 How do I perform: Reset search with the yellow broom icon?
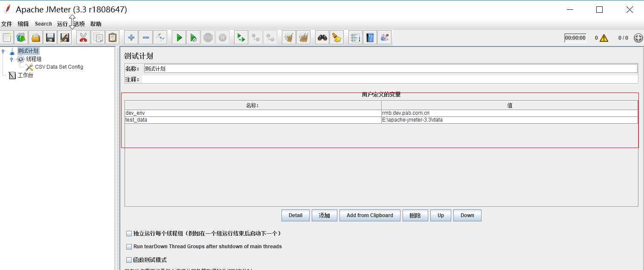337,38
